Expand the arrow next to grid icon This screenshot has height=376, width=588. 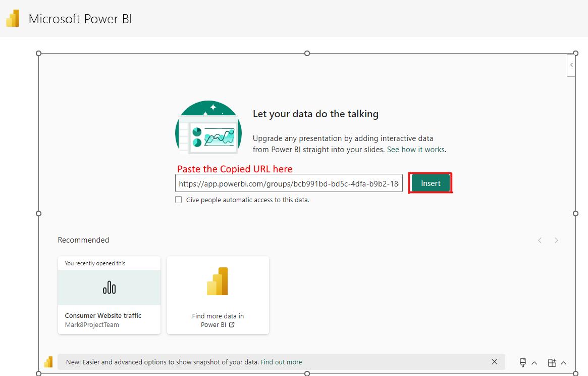[563, 363]
